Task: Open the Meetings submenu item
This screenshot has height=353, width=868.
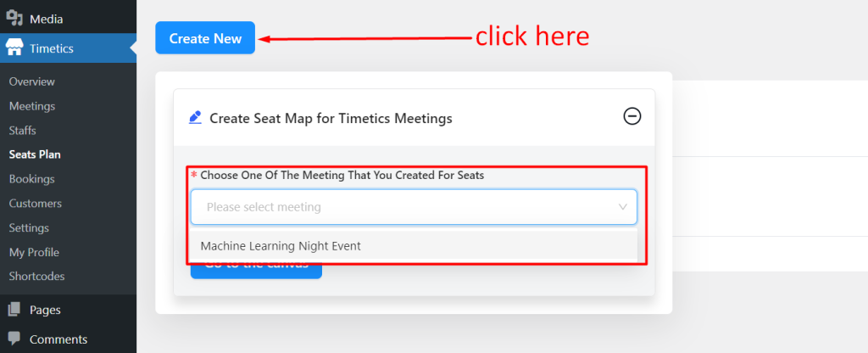Action: point(32,106)
